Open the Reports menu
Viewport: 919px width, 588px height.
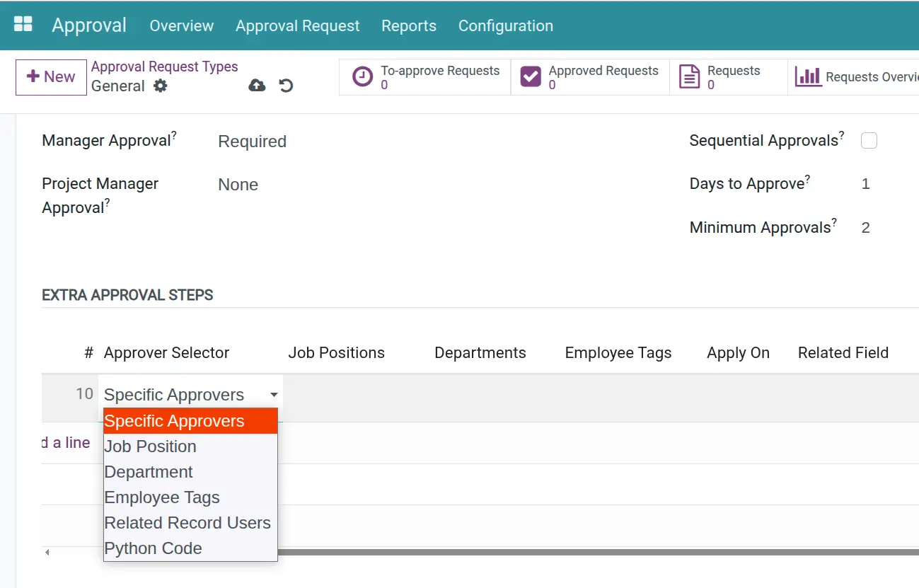coord(408,25)
